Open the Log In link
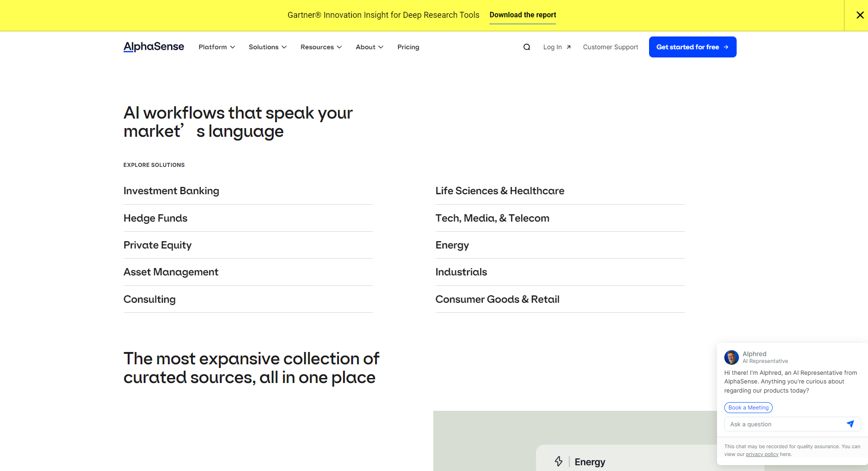The height and width of the screenshot is (471, 868). click(556, 47)
